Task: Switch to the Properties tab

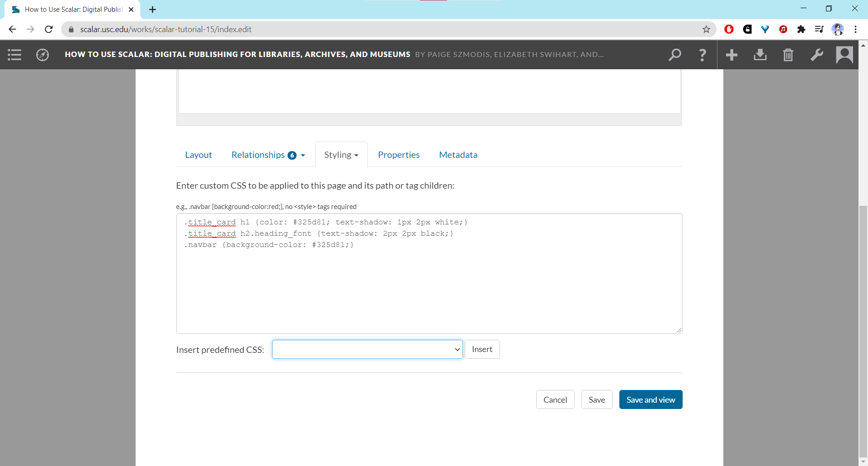Action: coord(399,155)
